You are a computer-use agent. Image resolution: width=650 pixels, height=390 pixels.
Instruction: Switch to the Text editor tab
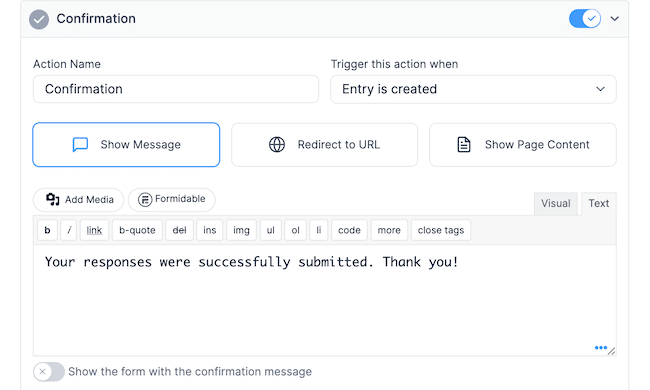click(599, 203)
